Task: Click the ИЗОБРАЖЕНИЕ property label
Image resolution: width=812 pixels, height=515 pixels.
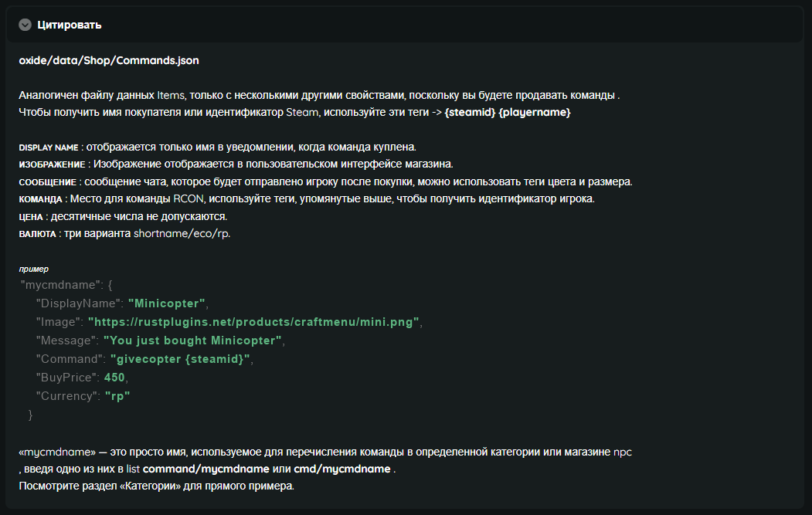Action: [x=52, y=164]
